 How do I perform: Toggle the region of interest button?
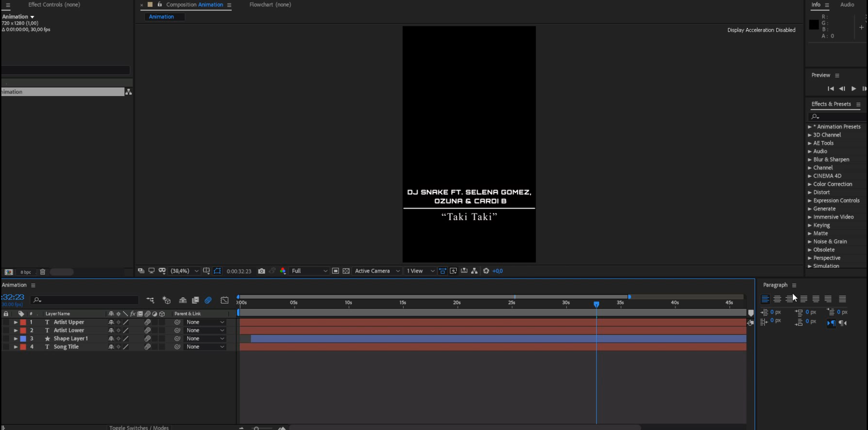pyautogui.click(x=335, y=271)
